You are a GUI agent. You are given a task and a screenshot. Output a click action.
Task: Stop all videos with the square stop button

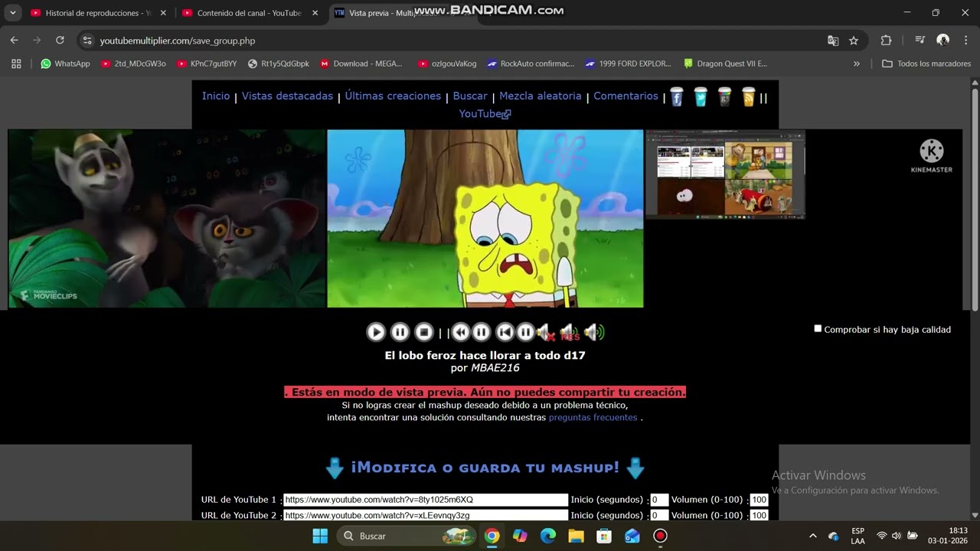click(424, 332)
